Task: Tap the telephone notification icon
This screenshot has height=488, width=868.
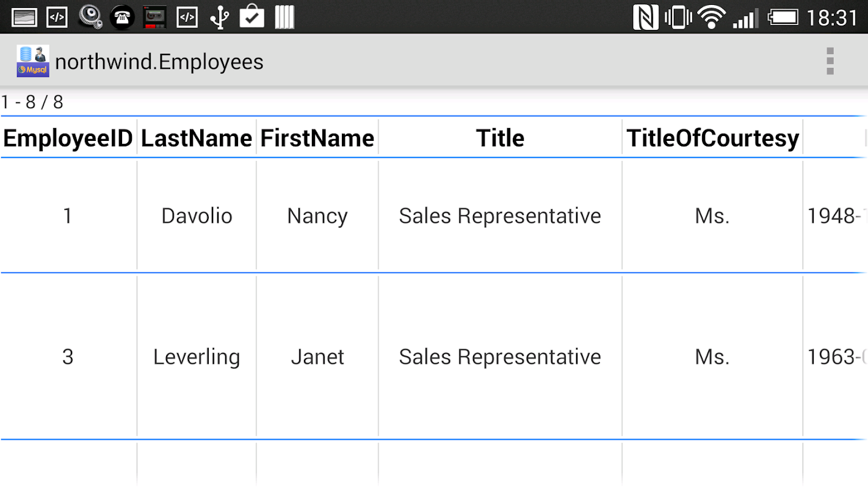Action: [122, 17]
